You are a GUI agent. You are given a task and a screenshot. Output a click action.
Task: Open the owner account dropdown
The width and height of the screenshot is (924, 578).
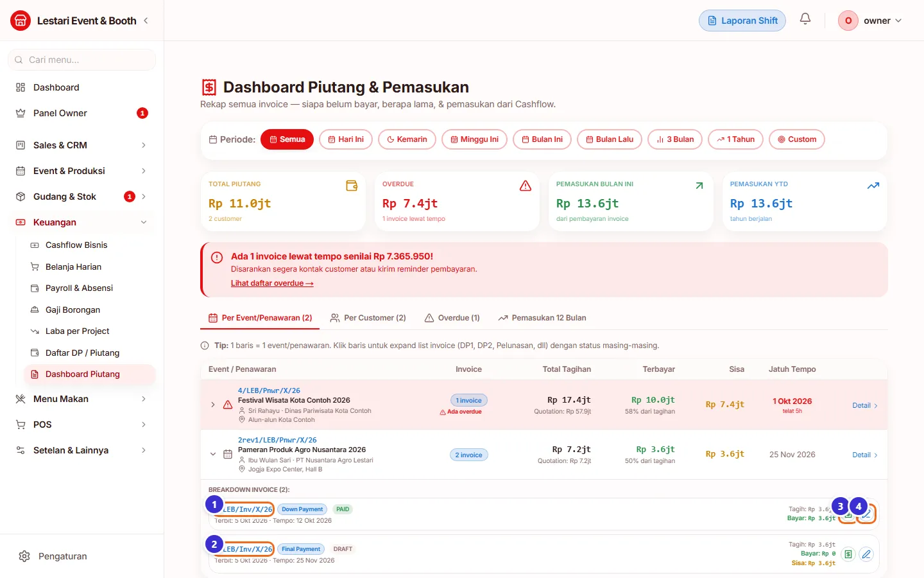click(x=871, y=21)
